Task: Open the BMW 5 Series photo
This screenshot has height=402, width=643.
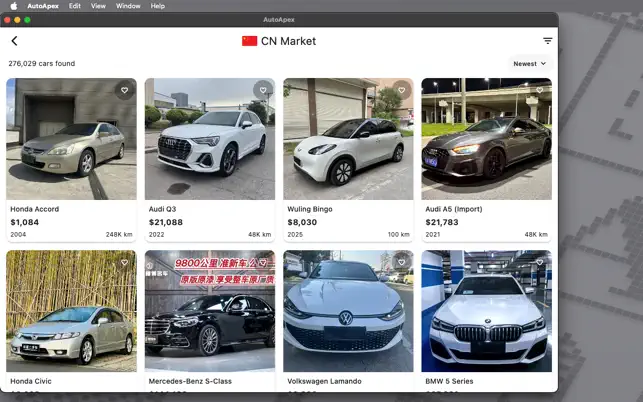Action: (487, 311)
